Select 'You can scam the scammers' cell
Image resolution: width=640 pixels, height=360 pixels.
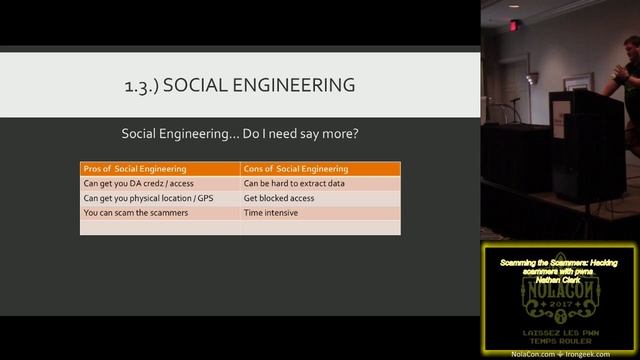coord(160,213)
